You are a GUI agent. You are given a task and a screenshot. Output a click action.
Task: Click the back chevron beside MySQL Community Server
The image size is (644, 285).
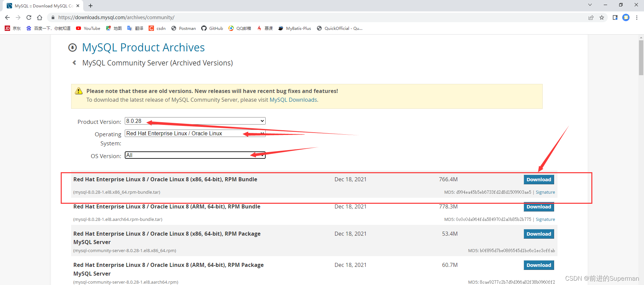(74, 63)
